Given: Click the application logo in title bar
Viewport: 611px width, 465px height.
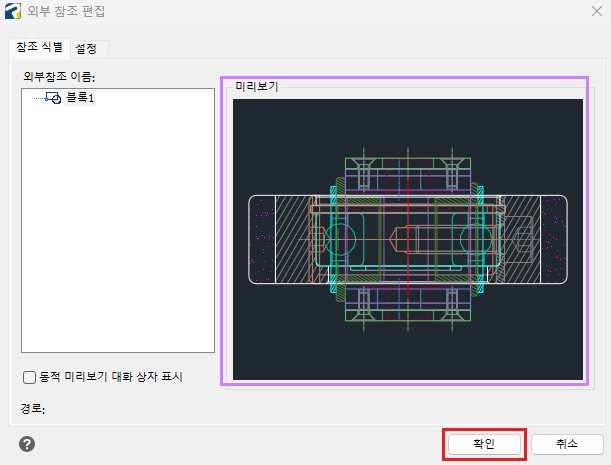Looking at the screenshot, I should click(13, 11).
